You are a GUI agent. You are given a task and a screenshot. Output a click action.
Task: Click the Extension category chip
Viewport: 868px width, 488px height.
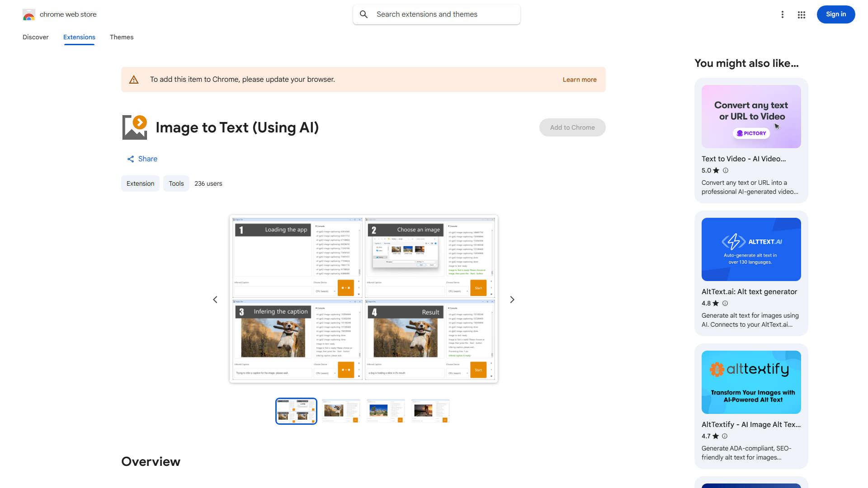140,183
